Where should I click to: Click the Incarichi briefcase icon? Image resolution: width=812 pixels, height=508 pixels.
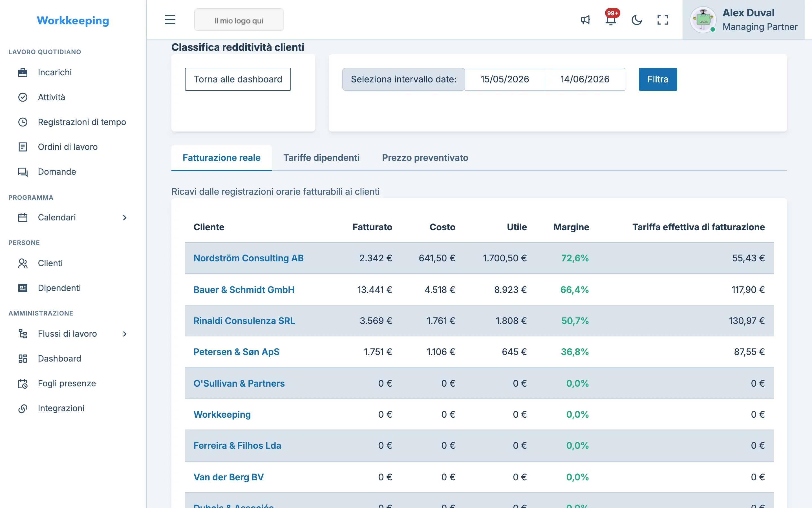(23, 72)
